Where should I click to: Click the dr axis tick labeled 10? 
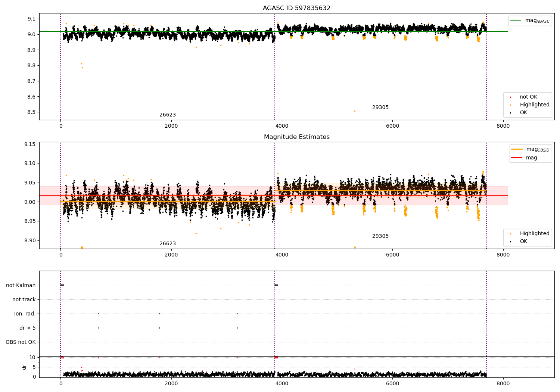[x=32, y=357]
